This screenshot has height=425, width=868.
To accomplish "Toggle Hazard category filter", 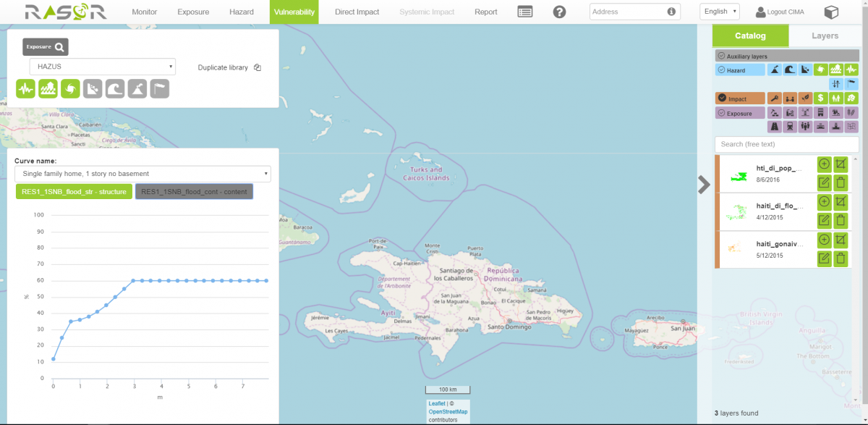I will coord(740,70).
